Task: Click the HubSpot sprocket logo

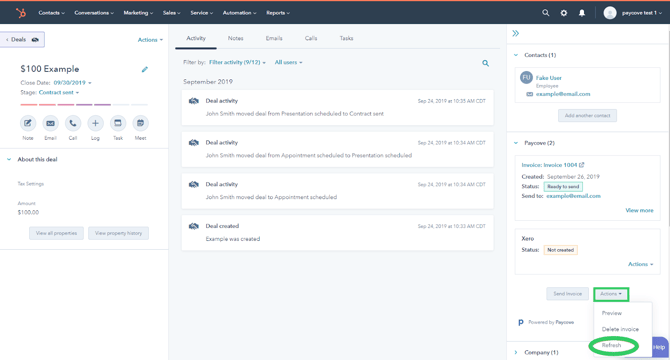Action: [21, 13]
